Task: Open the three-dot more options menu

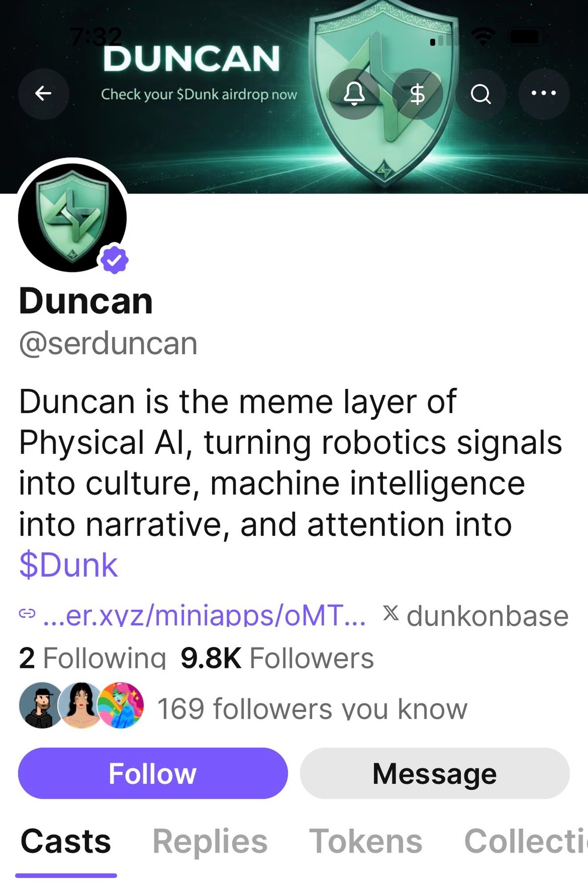Action: (544, 93)
